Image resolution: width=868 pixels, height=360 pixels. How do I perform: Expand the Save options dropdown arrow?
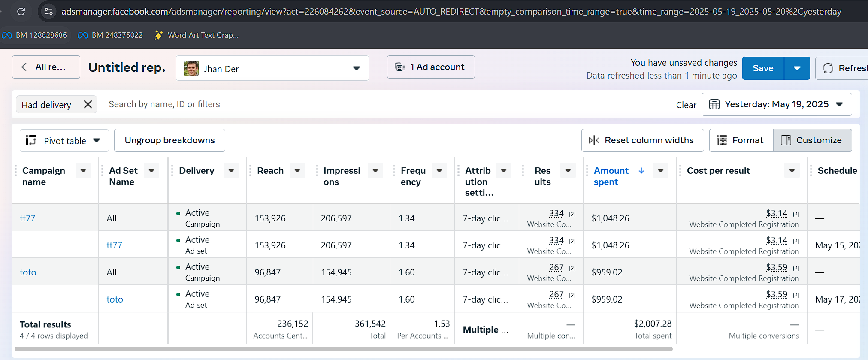(797, 68)
